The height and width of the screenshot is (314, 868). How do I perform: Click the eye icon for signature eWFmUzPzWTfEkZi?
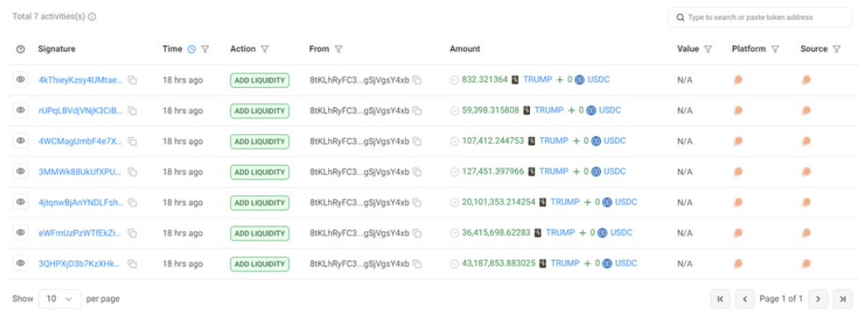pos(21,233)
